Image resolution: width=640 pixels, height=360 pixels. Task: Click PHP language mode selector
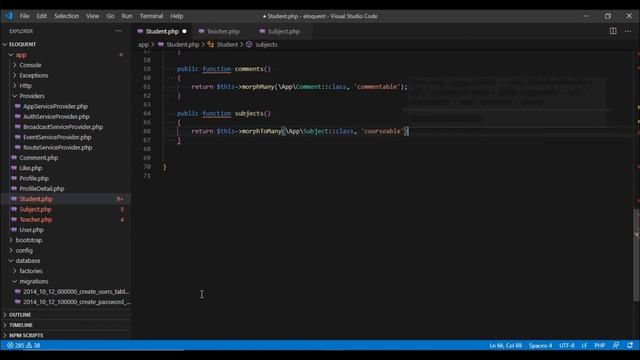(x=600, y=345)
